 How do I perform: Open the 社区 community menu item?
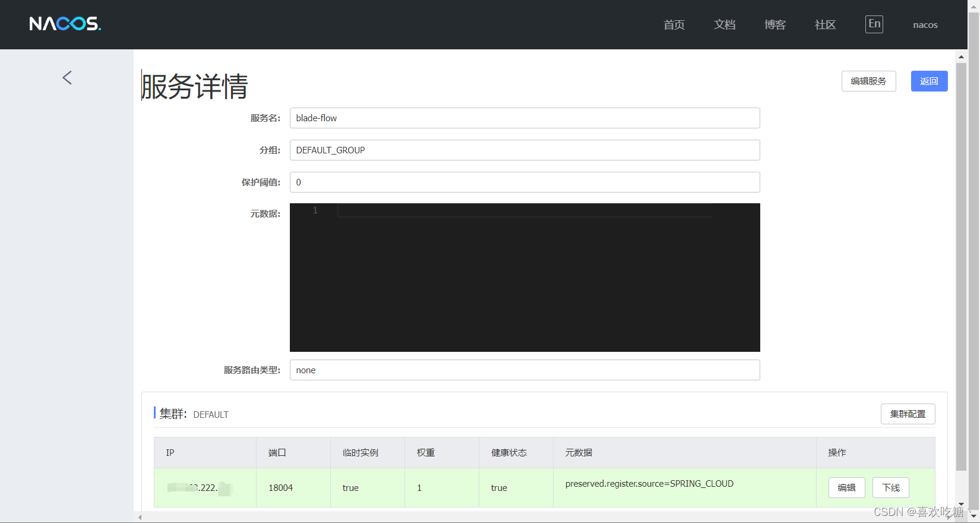[826, 24]
